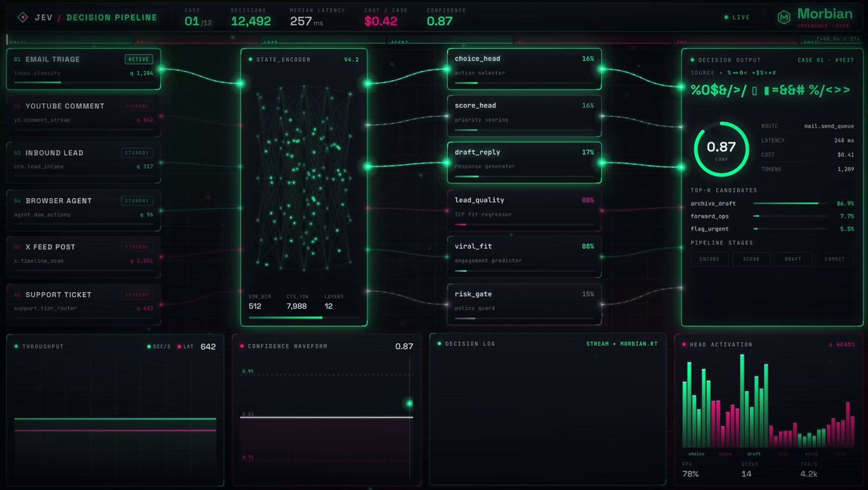Screen dimensions: 868x490
Task: Select the choice_head action selector card
Action: click(x=524, y=69)
